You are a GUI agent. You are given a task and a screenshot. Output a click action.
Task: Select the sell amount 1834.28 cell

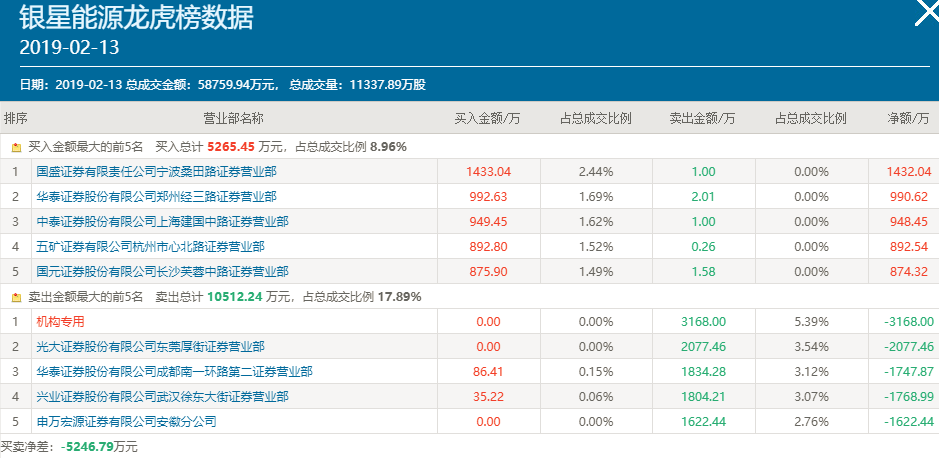[x=704, y=372]
